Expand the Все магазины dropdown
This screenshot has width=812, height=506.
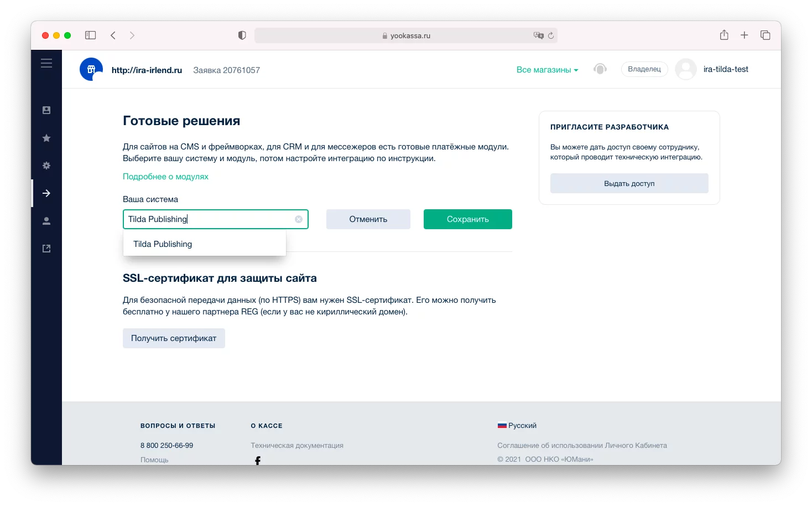547,70
